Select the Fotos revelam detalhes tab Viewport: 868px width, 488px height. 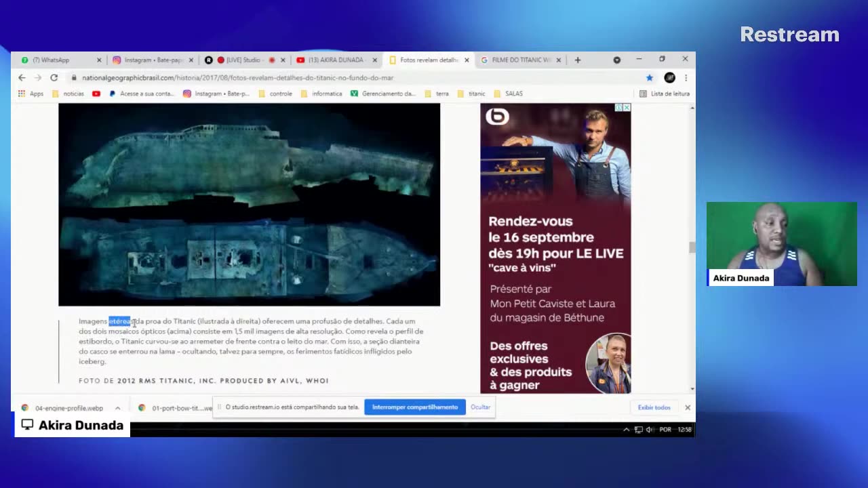[x=425, y=60]
